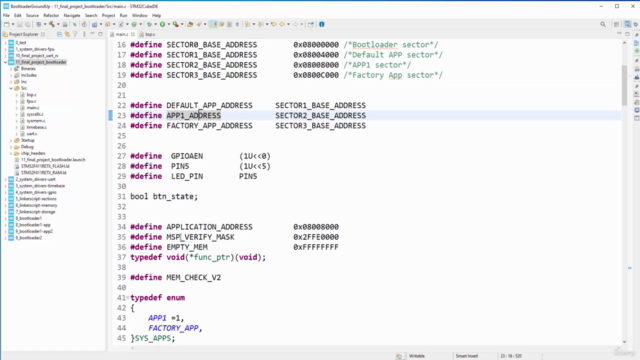Open the New file dropdown arrow
640x360 pixels.
(13, 24)
